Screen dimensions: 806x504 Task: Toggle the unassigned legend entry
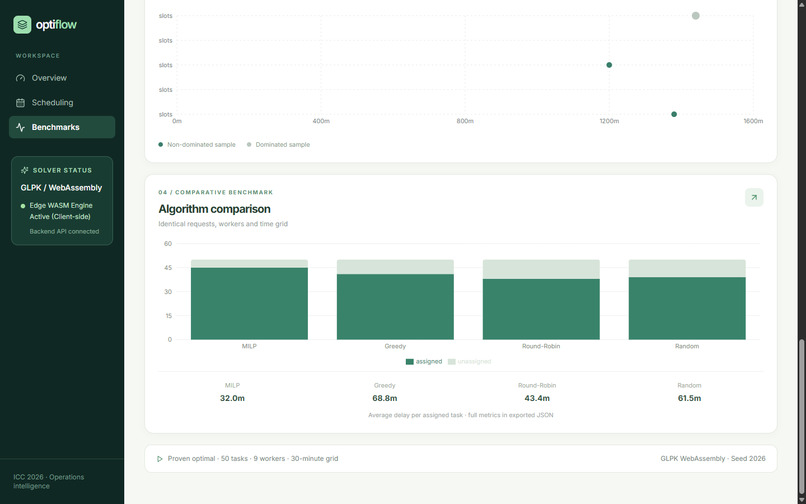click(469, 362)
